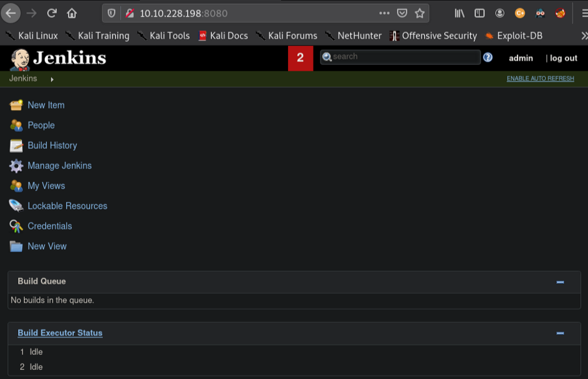Viewport: 588px width, 379px height.
Task: Bookmark this page with star icon
Action: [420, 14]
